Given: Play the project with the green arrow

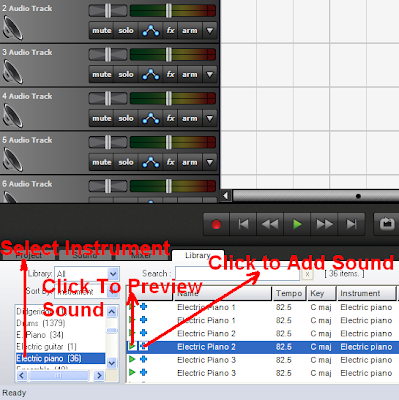Looking at the screenshot, I should [x=297, y=224].
